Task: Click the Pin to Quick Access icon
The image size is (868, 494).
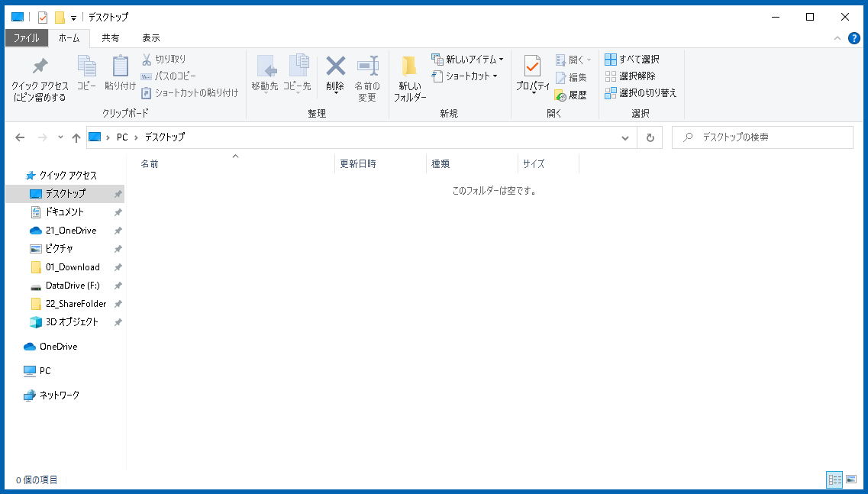Action: [x=40, y=67]
